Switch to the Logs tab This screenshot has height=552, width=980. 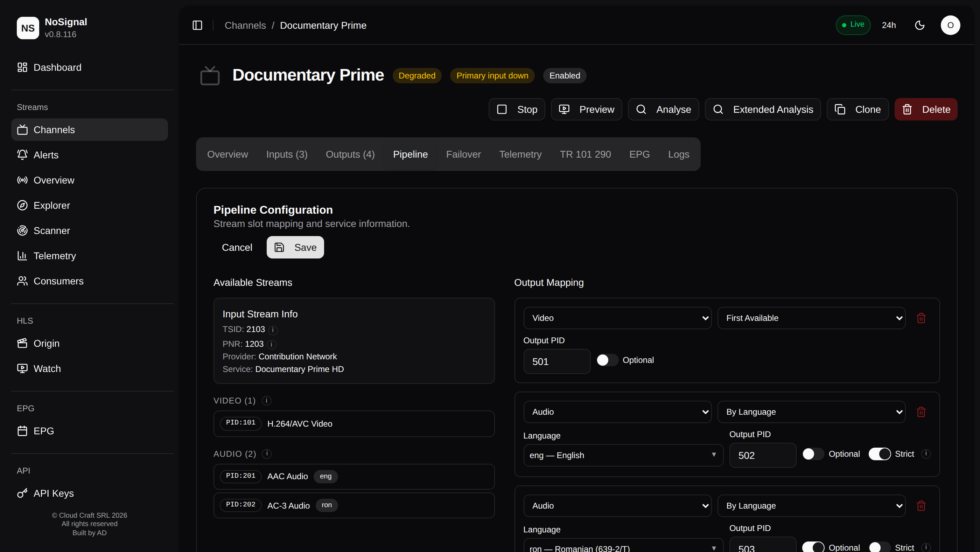(679, 154)
